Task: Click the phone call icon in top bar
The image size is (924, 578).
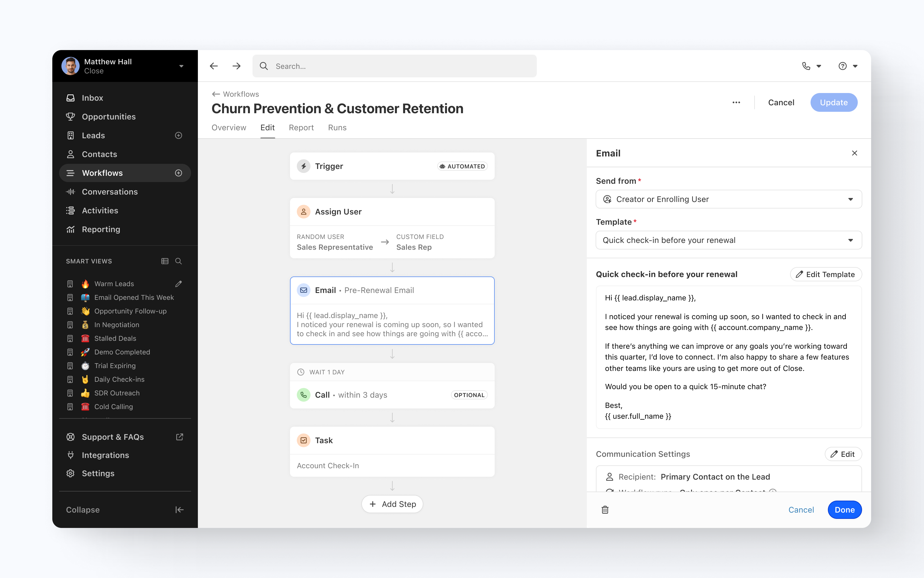Action: pyautogui.click(x=806, y=66)
